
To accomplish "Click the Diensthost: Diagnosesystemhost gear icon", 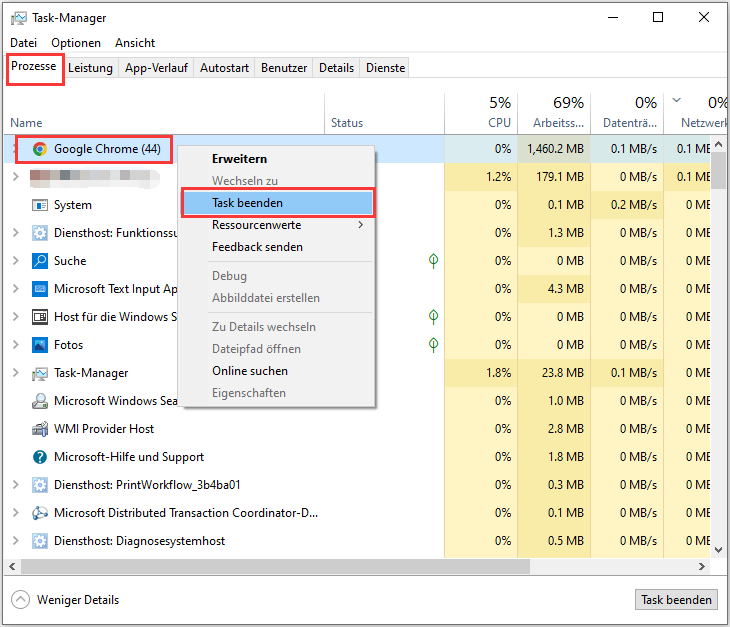I will 40,541.
